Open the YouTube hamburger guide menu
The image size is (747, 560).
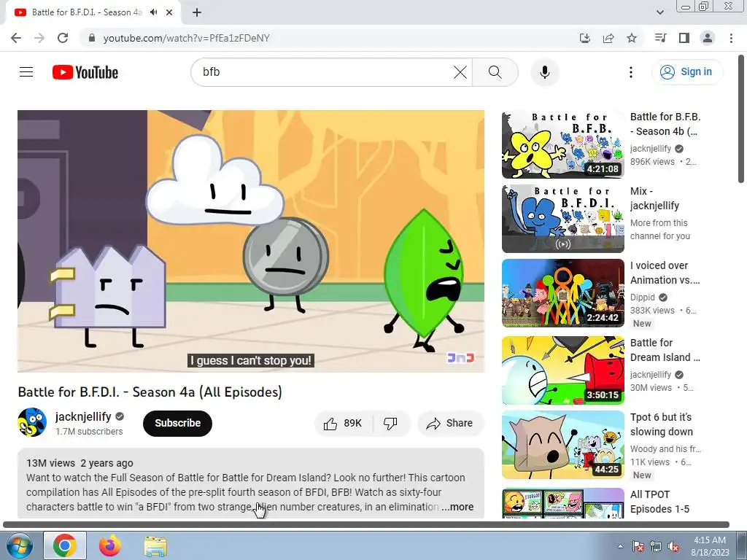(x=26, y=72)
